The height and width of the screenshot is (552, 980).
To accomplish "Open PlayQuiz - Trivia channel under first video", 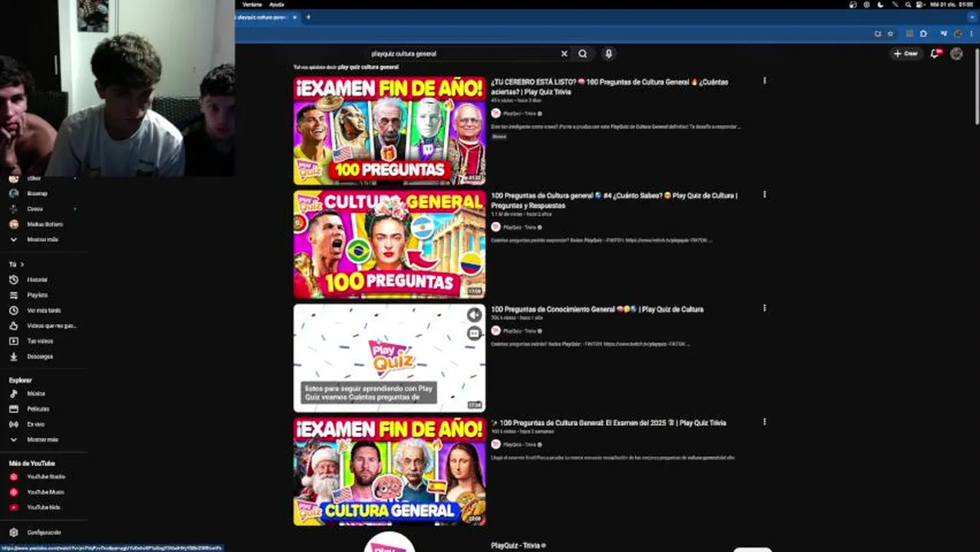I will pyautogui.click(x=520, y=113).
